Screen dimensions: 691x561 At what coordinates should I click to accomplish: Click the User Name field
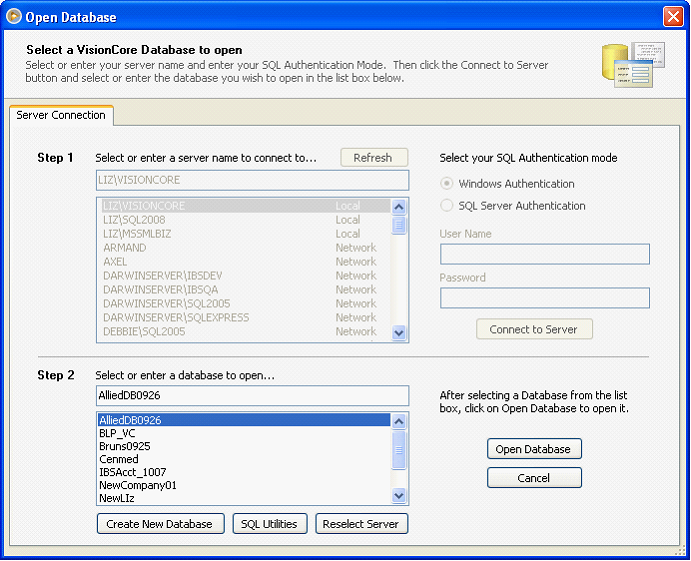(x=545, y=254)
